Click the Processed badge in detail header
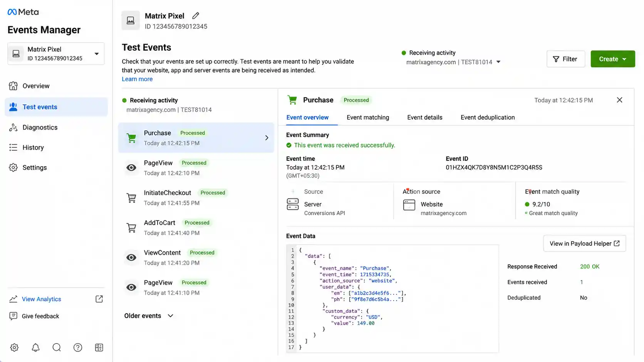This screenshot has width=644, height=362. 356,100
